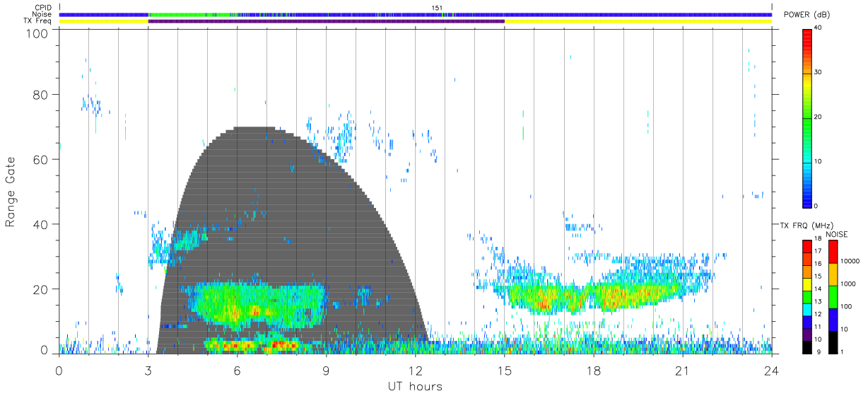Click the TX FRQ (MHz) colorbar
This screenshot has width=868, height=401.
tap(807, 296)
